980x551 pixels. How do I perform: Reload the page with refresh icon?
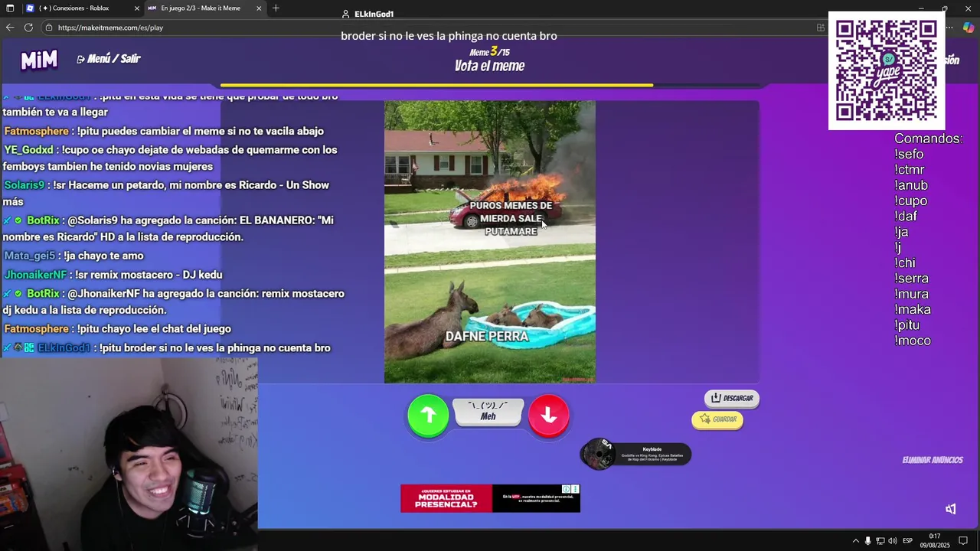[28, 28]
